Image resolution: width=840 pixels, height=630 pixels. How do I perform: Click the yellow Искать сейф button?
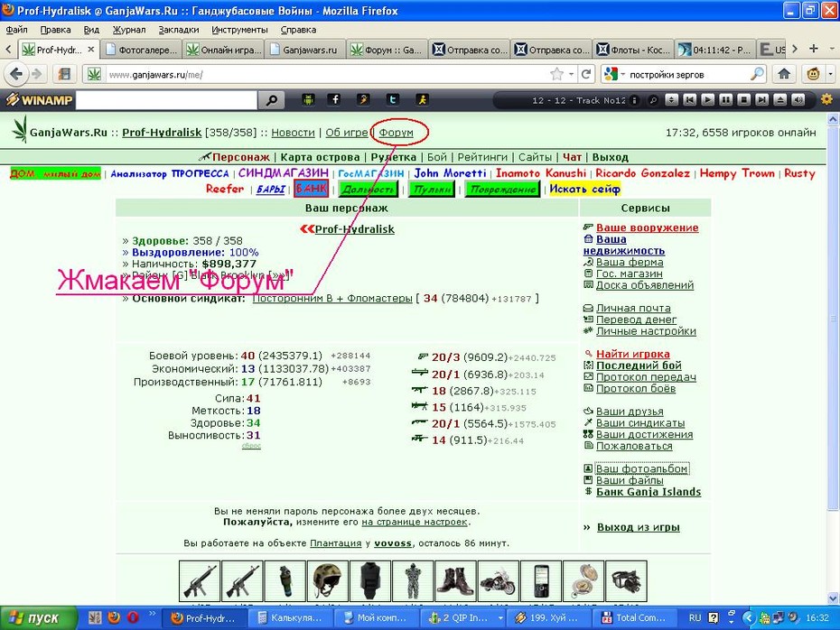click(585, 189)
